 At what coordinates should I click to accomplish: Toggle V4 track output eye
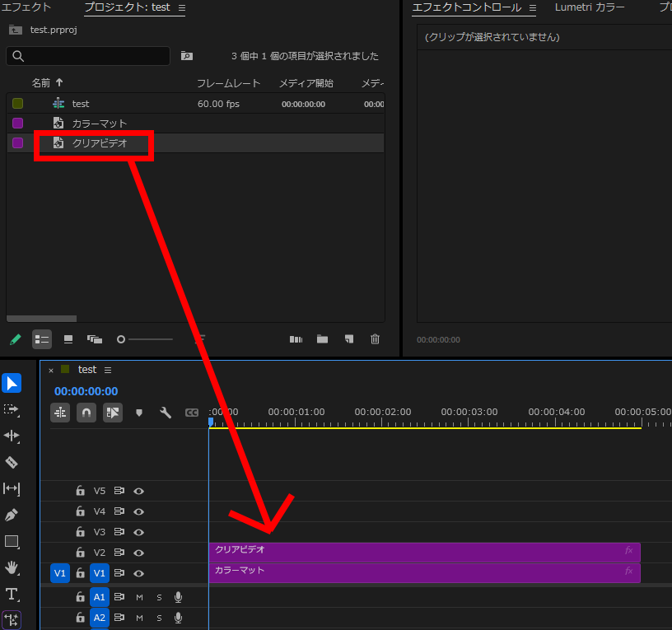(138, 511)
